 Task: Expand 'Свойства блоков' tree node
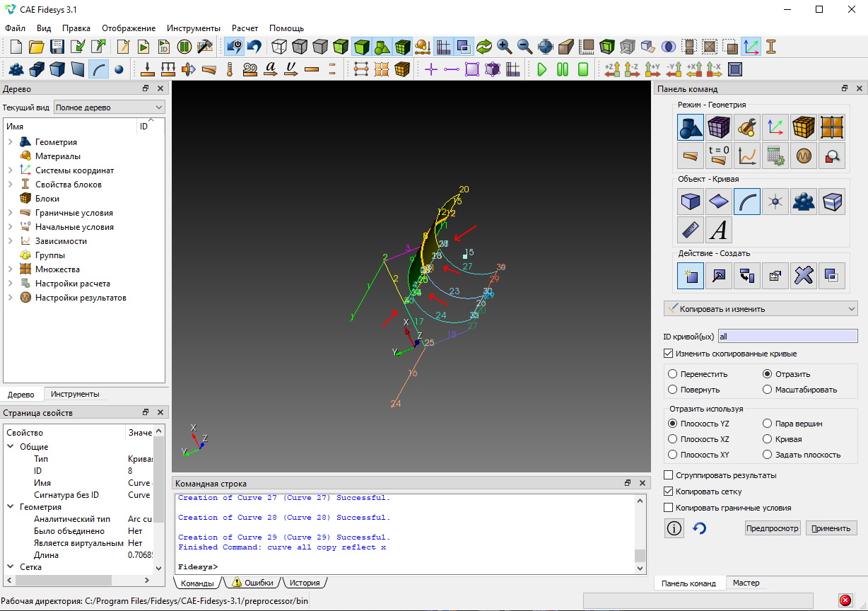click(11, 185)
